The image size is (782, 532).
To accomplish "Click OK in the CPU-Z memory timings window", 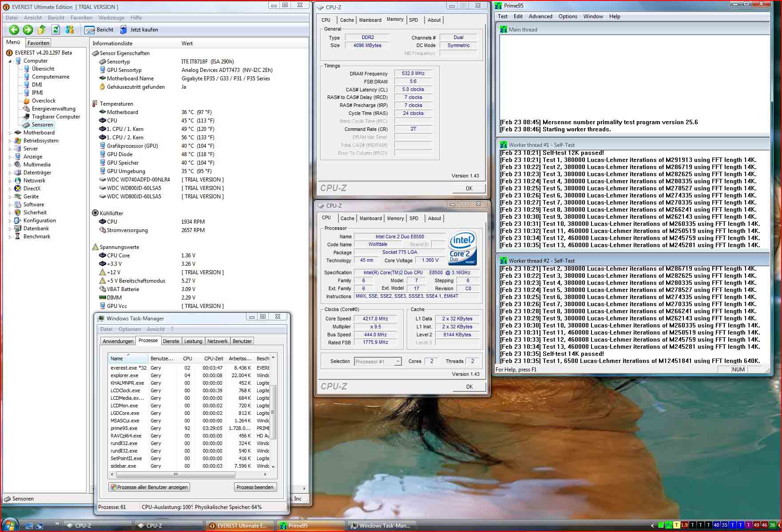I will click(469, 189).
